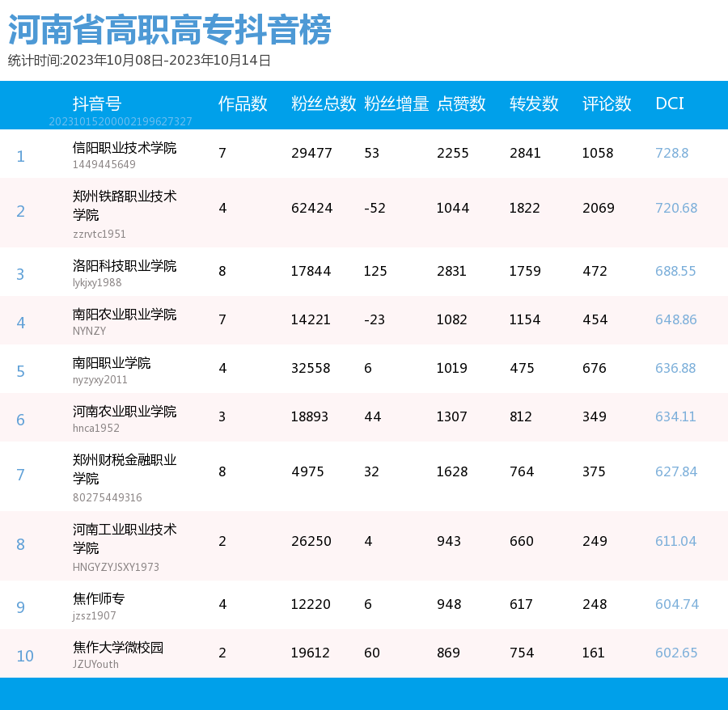Click rank number 10
This screenshot has height=710, width=728.
click(25, 656)
